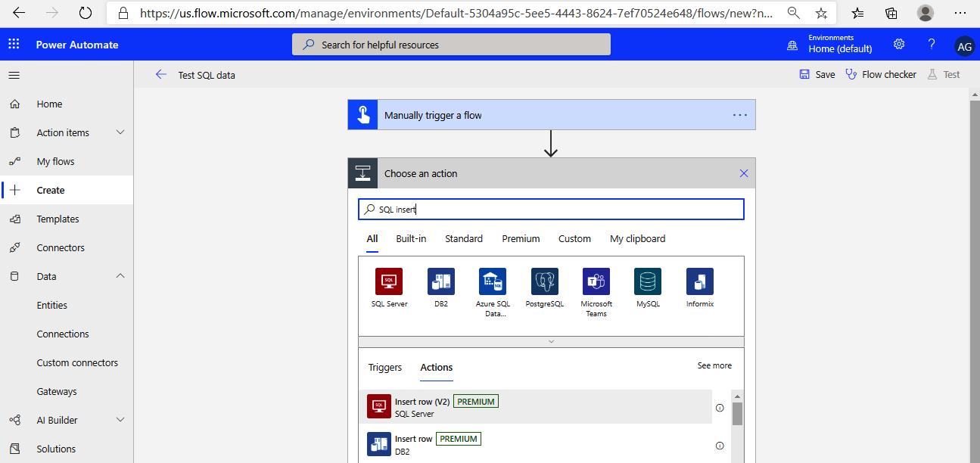The width and height of the screenshot is (980, 463).
Task: Select the DB2 connector icon
Action: click(441, 281)
